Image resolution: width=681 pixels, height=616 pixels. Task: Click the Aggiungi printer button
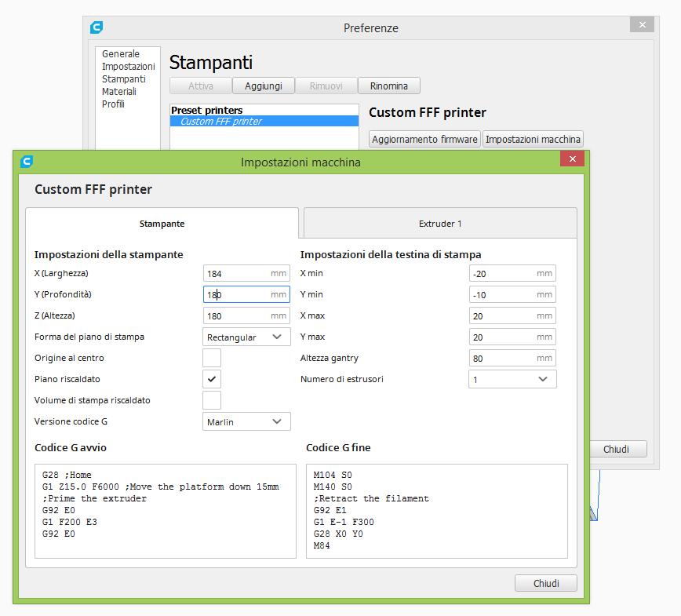(263, 86)
